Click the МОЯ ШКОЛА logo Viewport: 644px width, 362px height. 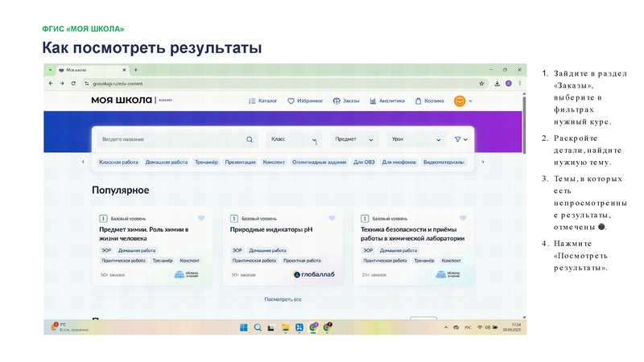coord(122,100)
